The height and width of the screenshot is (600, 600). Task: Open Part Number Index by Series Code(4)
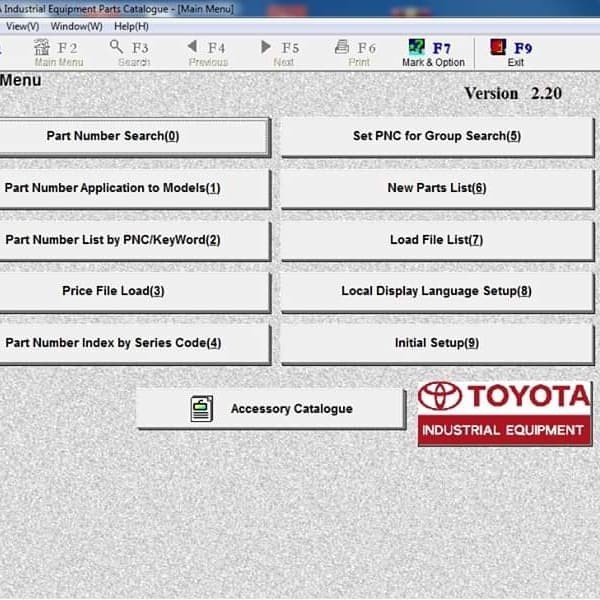(135, 344)
